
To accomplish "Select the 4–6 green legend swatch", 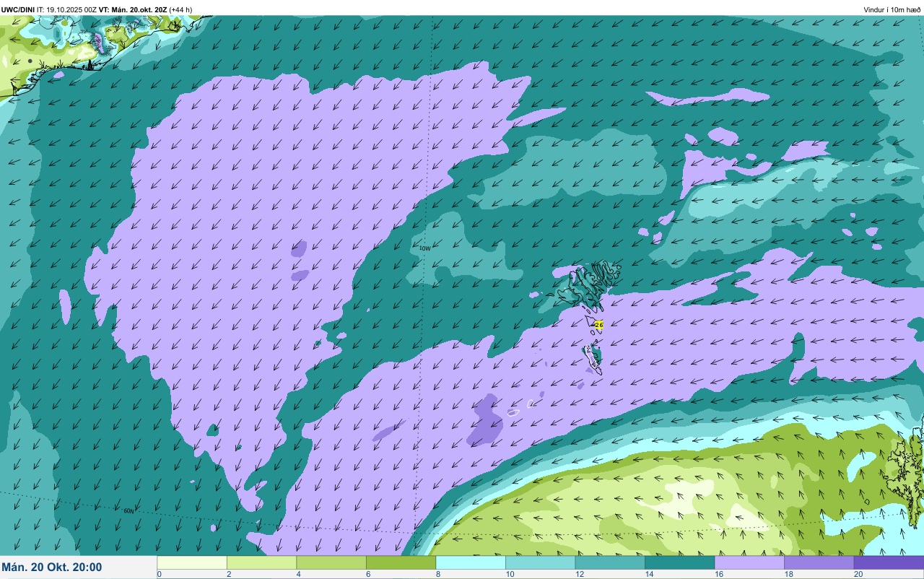I will [x=331, y=562].
